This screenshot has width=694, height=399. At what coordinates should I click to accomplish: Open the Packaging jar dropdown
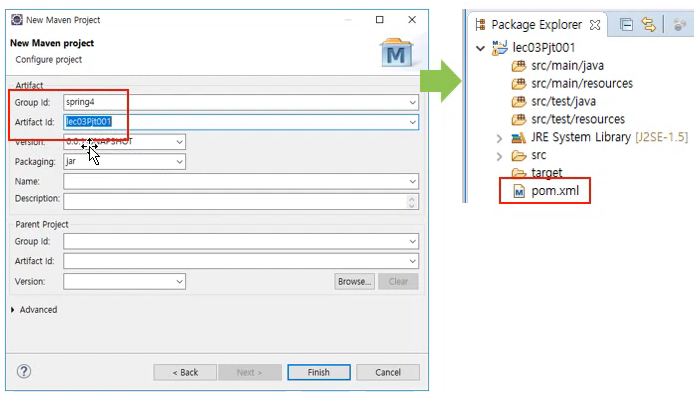[179, 162]
